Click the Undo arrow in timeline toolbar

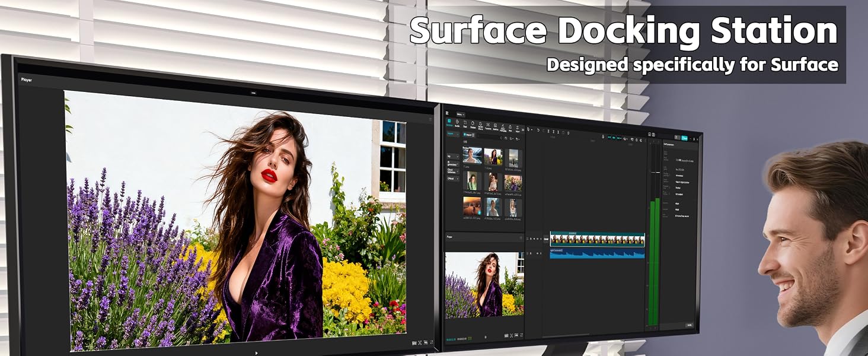click(x=538, y=131)
